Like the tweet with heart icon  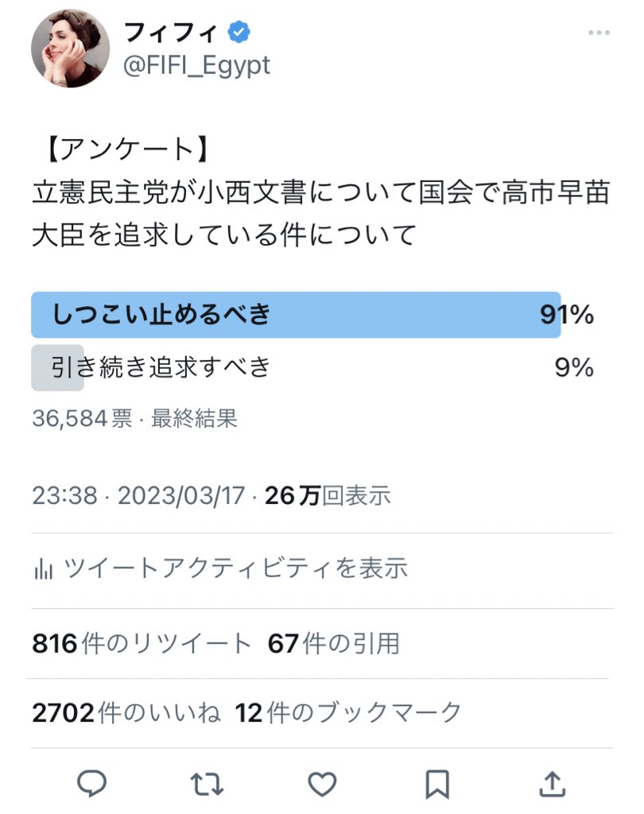click(x=322, y=784)
